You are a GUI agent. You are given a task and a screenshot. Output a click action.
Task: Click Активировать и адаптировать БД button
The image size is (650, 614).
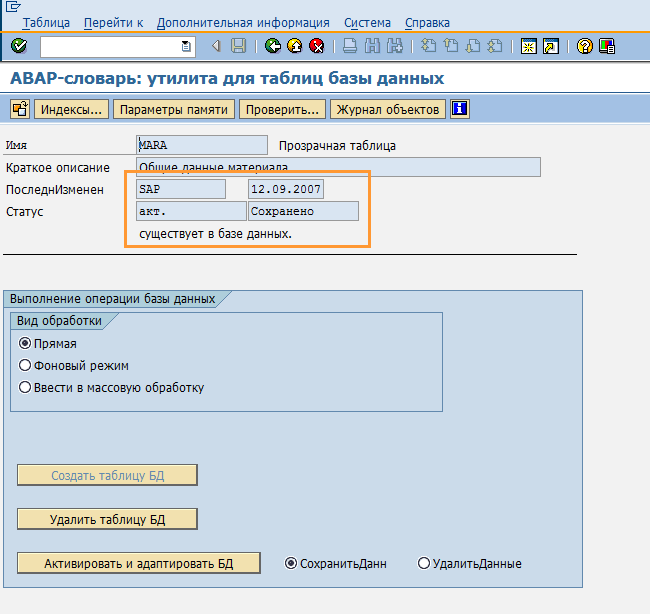(x=138, y=563)
